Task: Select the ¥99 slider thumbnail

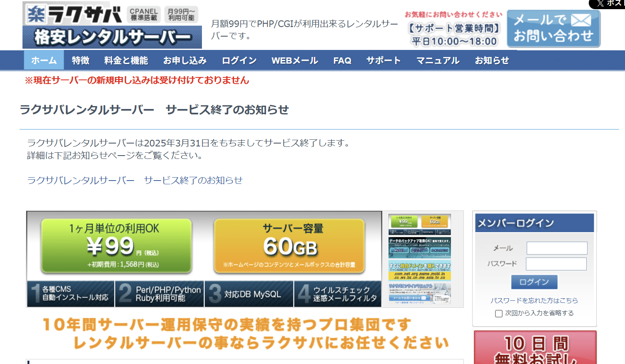Action: [x=419, y=225]
